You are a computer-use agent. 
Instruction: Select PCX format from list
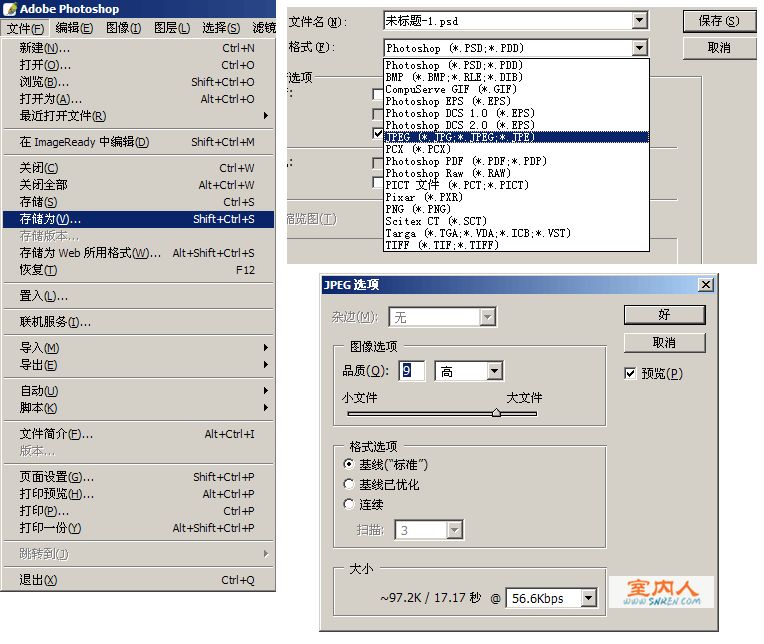516,149
